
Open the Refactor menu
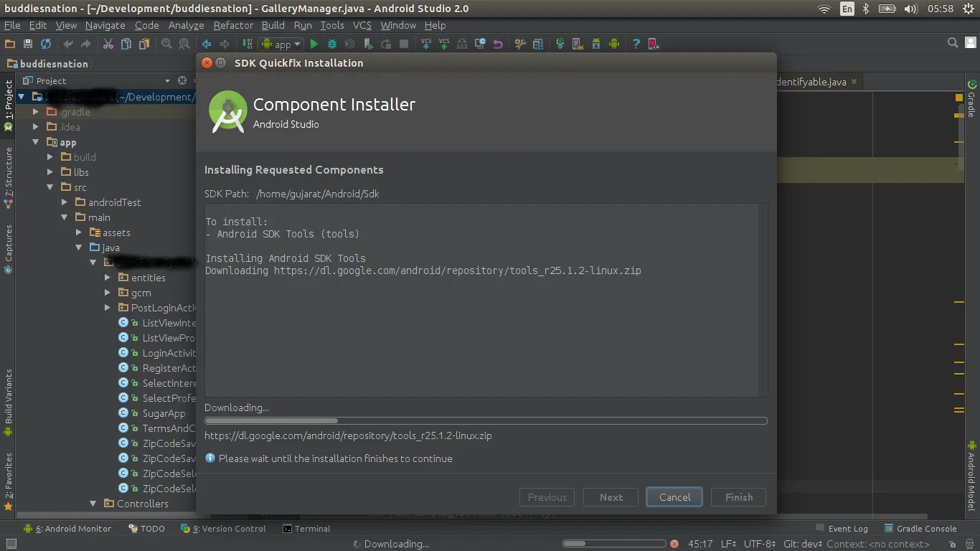click(x=233, y=25)
